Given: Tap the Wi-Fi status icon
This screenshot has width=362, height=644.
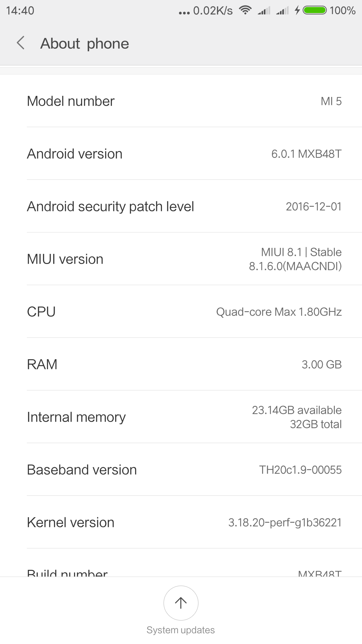Looking at the screenshot, I should point(245,10).
